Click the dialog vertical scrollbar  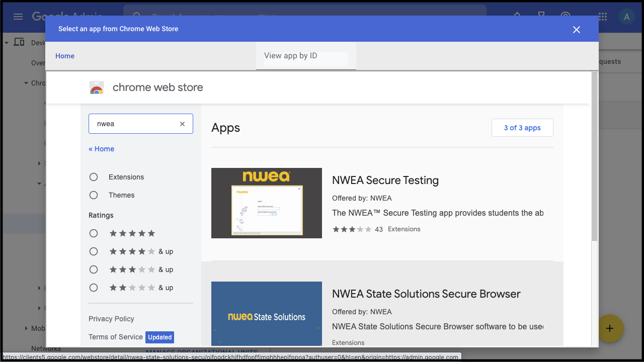(595, 156)
